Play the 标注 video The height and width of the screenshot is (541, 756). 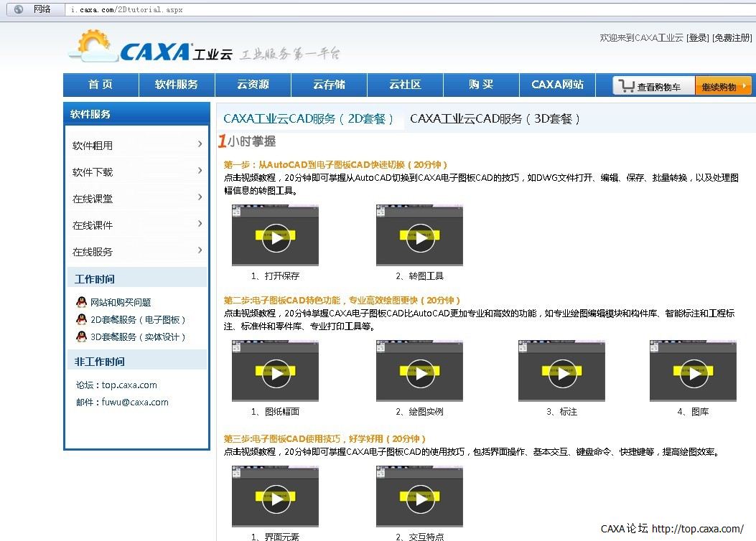pos(561,371)
